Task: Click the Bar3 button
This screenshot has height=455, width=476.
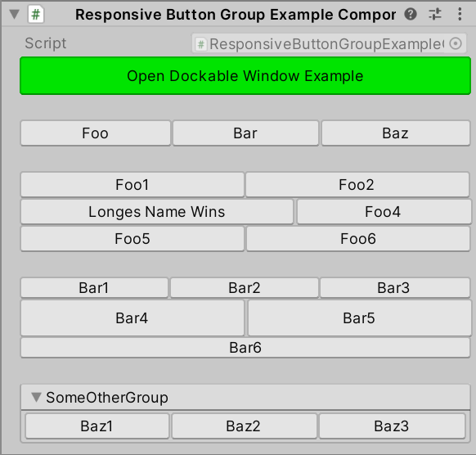Action: point(395,287)
